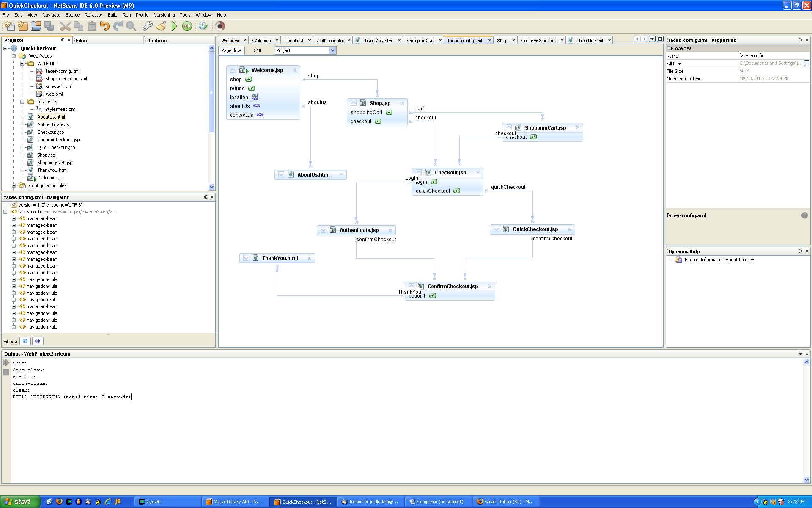
Task: Expand the AboutUs.html node
Action: click(281, 175)
